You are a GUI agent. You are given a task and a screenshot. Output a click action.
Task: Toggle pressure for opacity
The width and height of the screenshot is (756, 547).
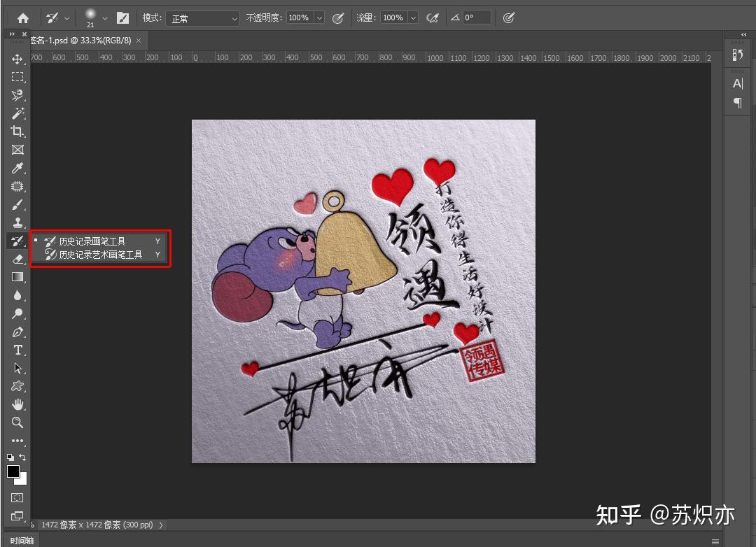click(338, 18)
